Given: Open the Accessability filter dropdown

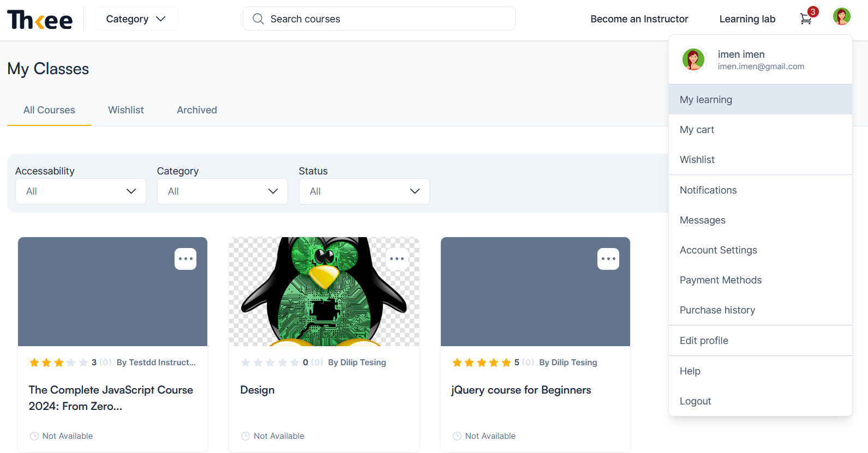Looking at the screenshot, I should pyautogui.click(x=81, y=191).
